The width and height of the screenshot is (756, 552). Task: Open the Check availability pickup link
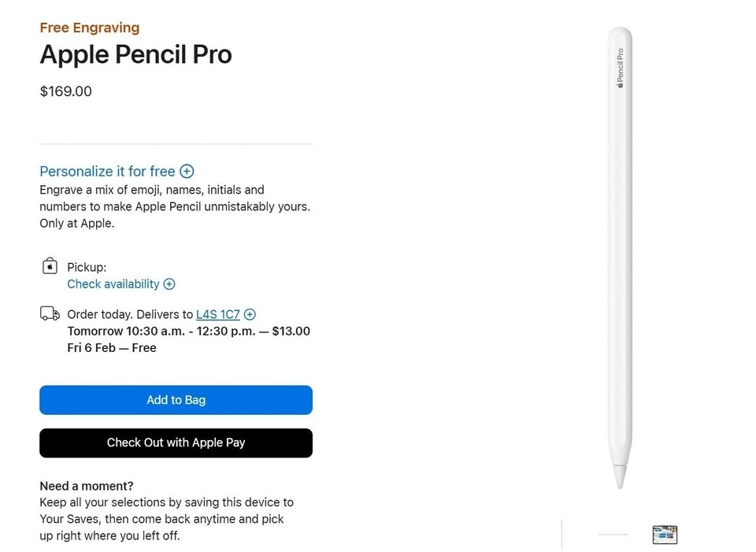(113, 284)
